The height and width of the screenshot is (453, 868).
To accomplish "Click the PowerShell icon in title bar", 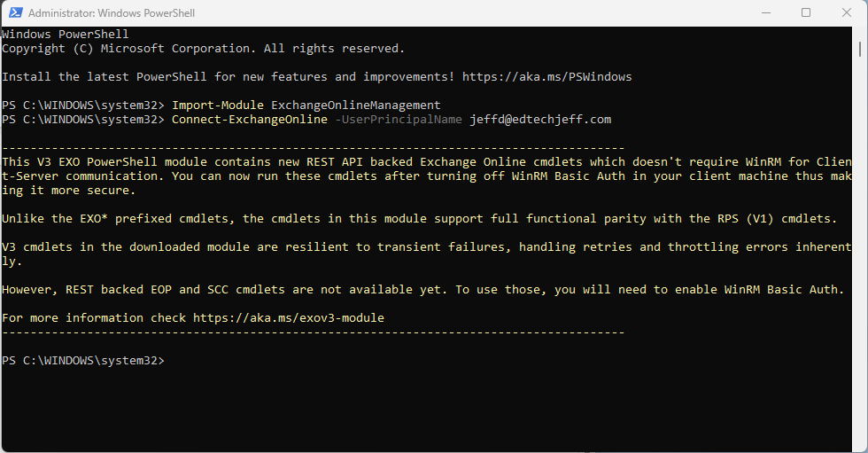I will tap(14, 13).
